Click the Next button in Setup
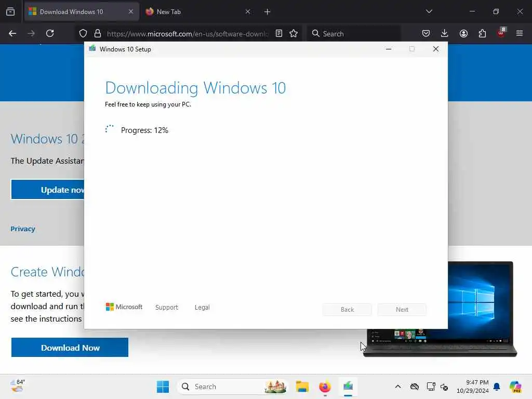The image size is (532, 399). 402,310
